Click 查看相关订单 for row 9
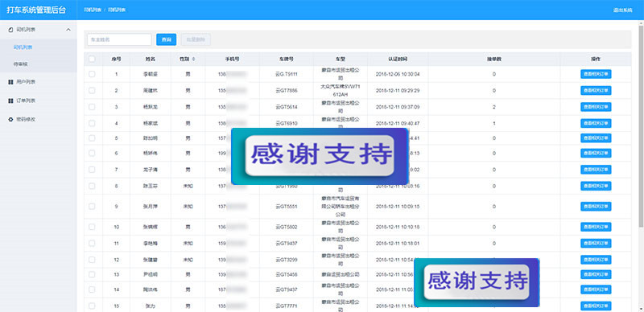The width and height of the screenshot is (644, 312). 596,207
